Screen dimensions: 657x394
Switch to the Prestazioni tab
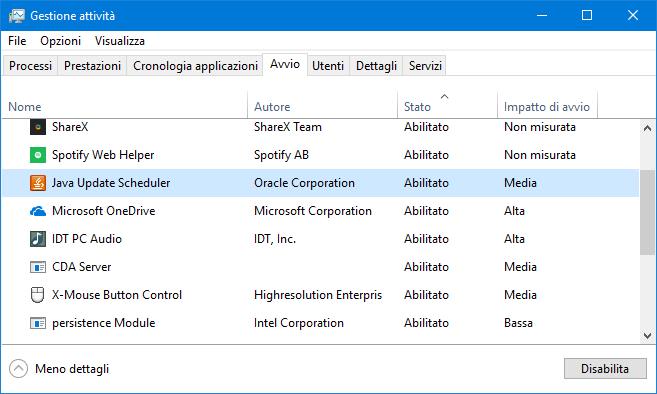click(x=92, y=66)
